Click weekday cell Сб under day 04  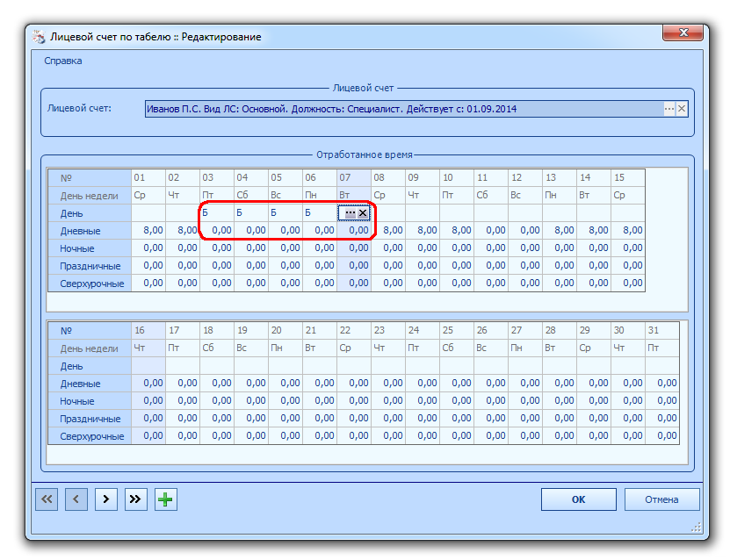[x=251, y=196]
